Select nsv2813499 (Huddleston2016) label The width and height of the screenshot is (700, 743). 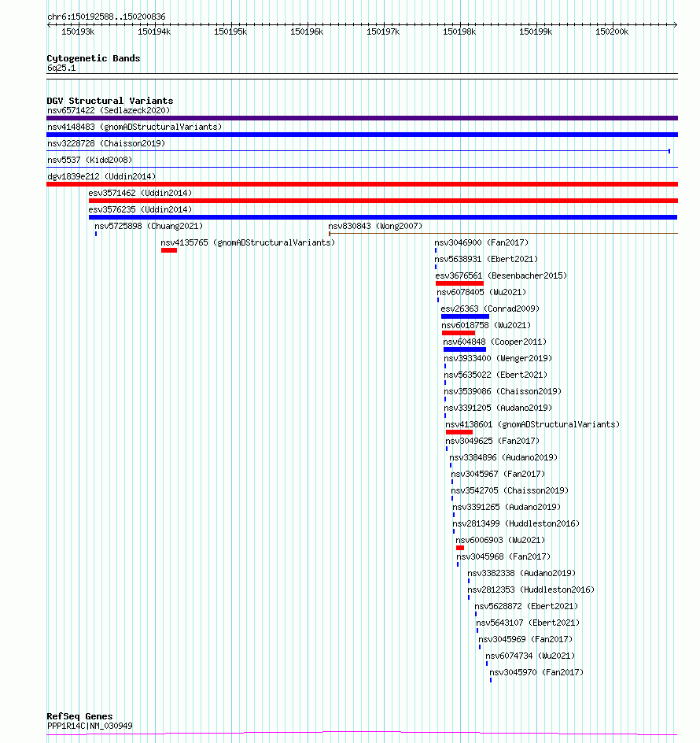tap(516, 524)
